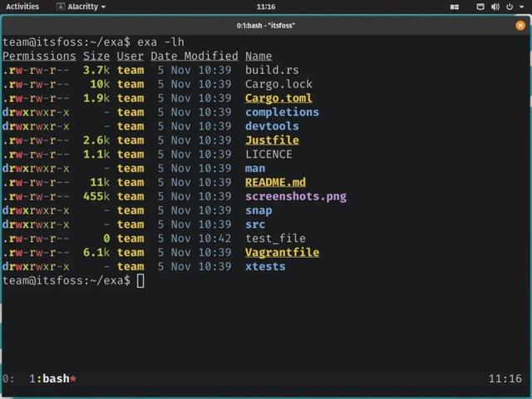Open the Activities overview

(22, 7)
